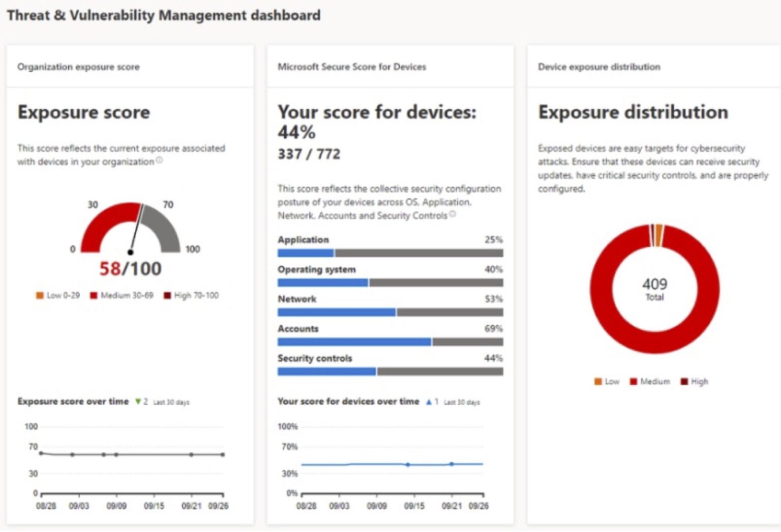Click the 09/21 data point on exposure trend

pyautogui.click(x=191, y=455)
